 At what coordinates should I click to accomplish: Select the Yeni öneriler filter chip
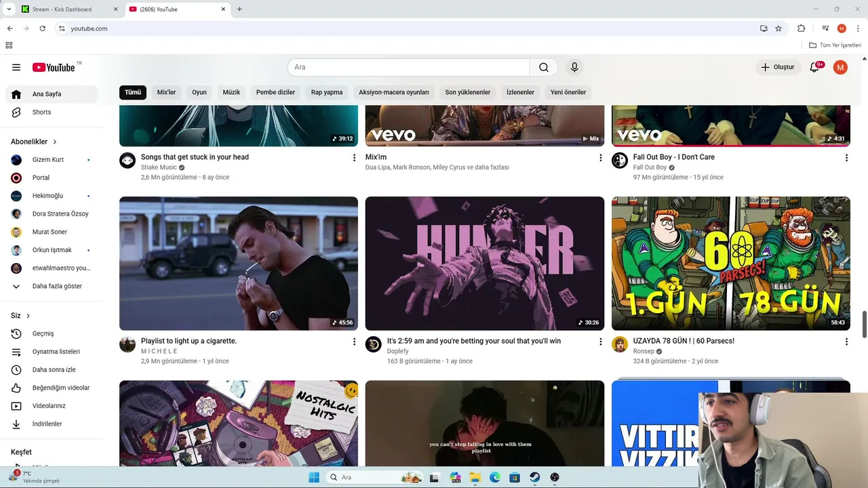point(568,92)
